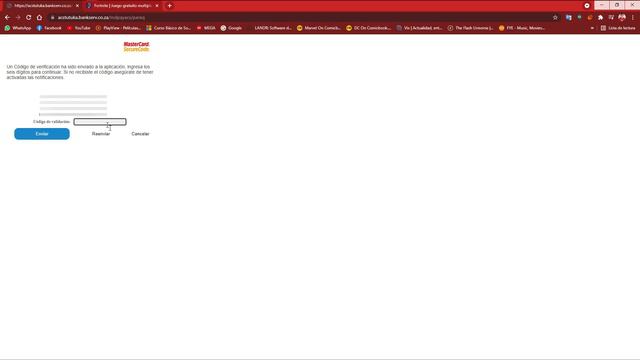Reload the page with the refresh icon

(29, 18)
